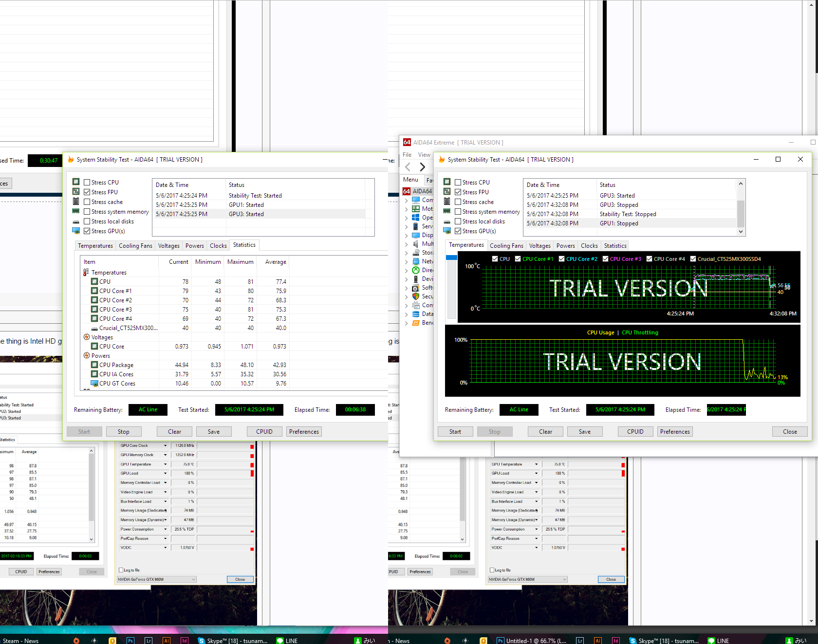Select the 'Stability Test: Stopped' log row

click(x=630, y=214)
